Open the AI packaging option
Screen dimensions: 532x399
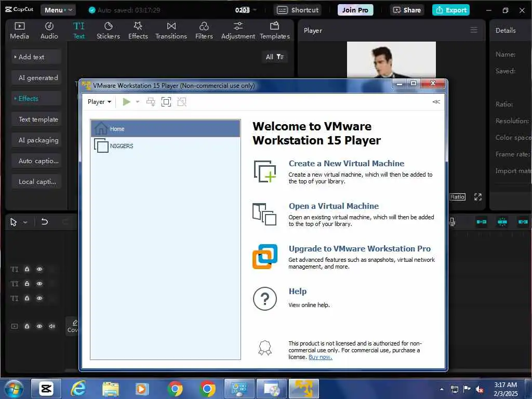[x=36, y=140]
